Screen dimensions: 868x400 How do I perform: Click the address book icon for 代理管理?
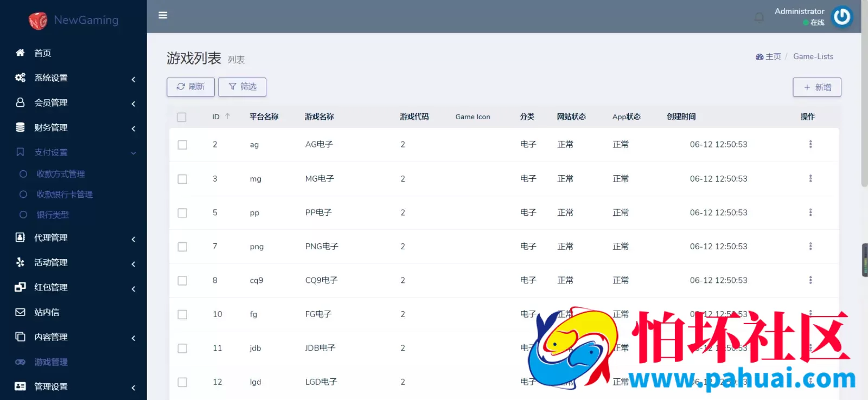(x=20, y=237)
